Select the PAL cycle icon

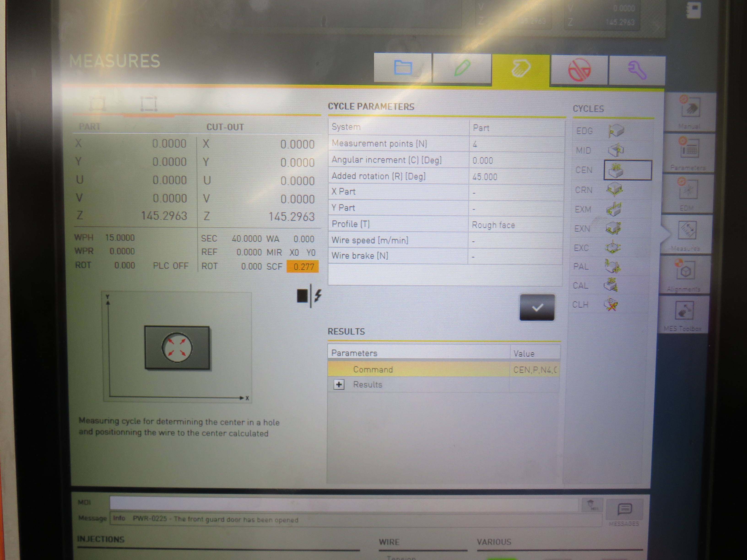[612, 266]
